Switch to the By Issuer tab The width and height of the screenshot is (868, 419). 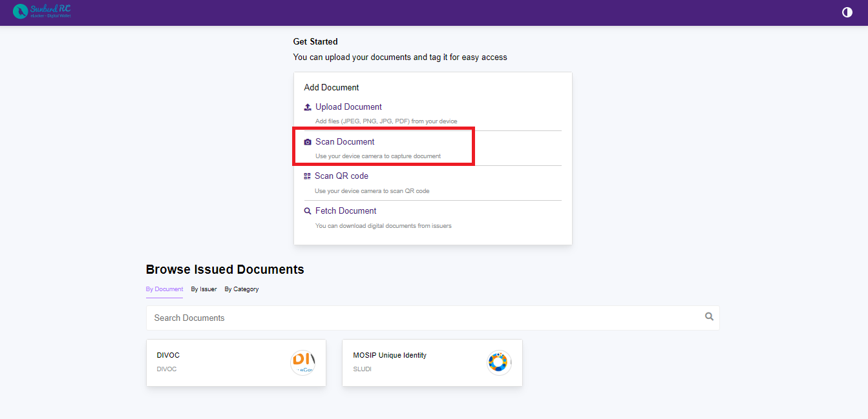pyautogui.click(x=204, y=289)
